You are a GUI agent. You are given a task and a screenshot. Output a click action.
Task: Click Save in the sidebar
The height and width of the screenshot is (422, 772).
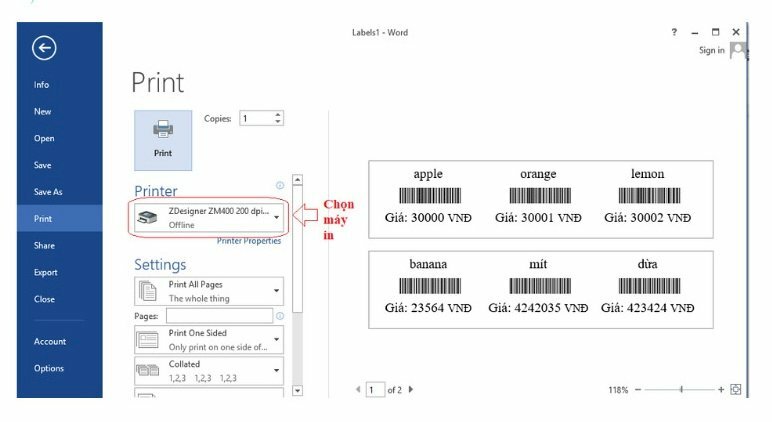(42, 165)
